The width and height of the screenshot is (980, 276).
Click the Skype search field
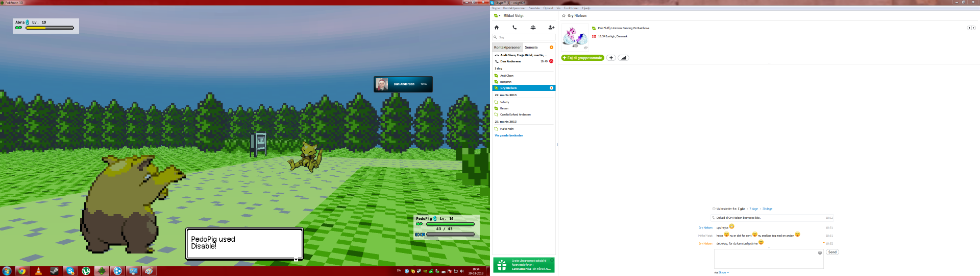click(x=524, y=37)
